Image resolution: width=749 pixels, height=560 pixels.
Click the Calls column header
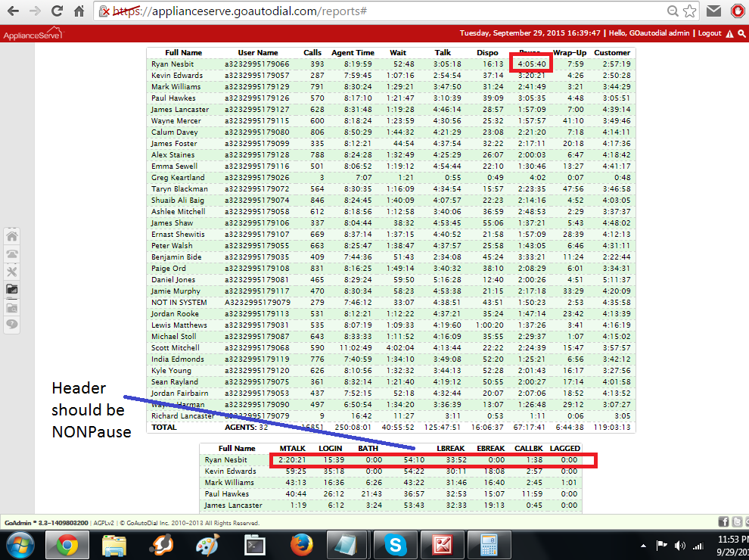(312, 52)
